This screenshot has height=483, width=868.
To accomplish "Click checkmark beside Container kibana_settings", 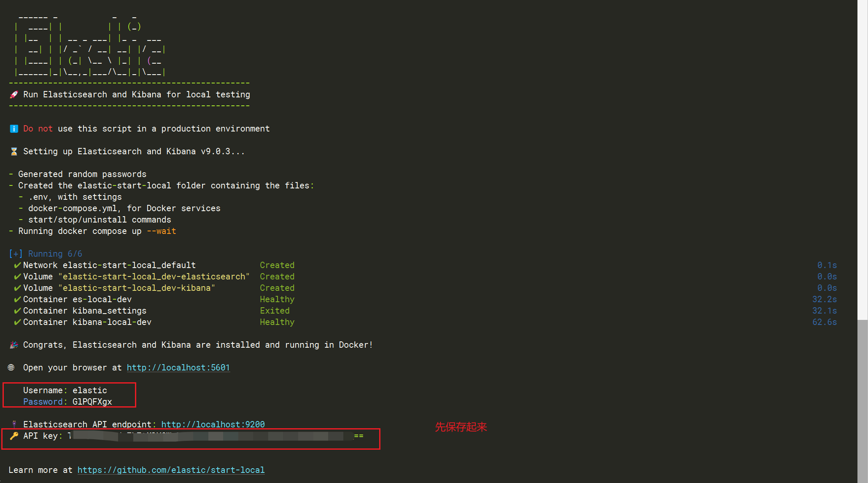I will coord(17,311).
